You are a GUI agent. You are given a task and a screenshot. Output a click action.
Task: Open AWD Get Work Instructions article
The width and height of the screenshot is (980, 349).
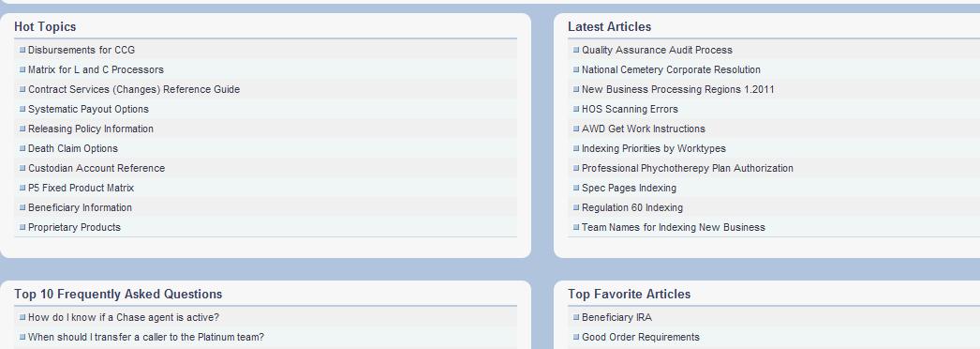point(643,129)
